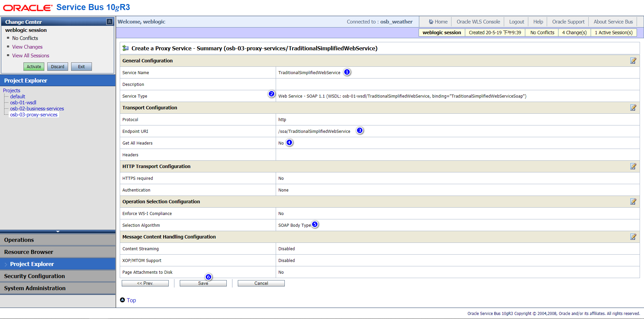The width and height of the screenshot is (644, 319).
Task: Click the proxy service wizard icon
Action: click(125, 48)
